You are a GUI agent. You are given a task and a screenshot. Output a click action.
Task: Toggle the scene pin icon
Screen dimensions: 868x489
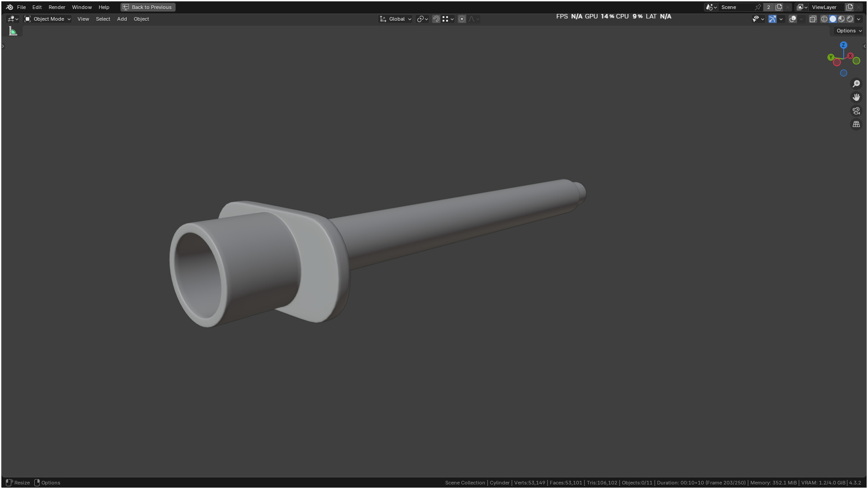pos(758,7)
